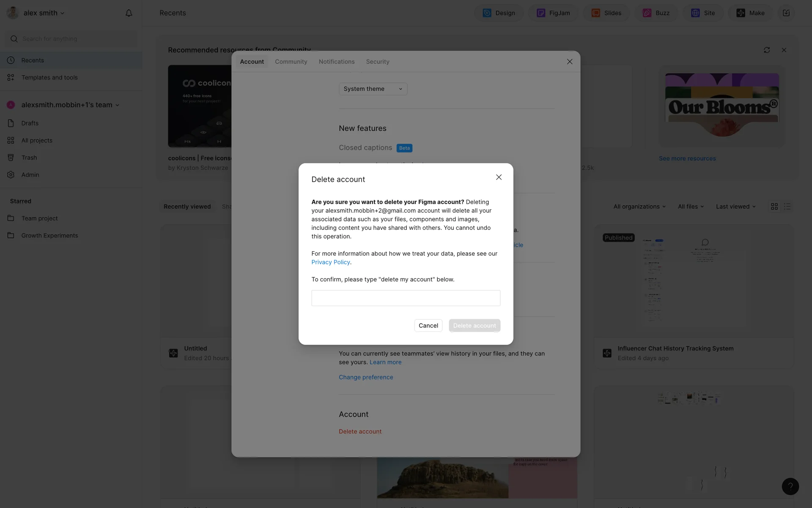812x508 pixels.
Task: Open the All organizations filter dropdown
Action: 639,207
